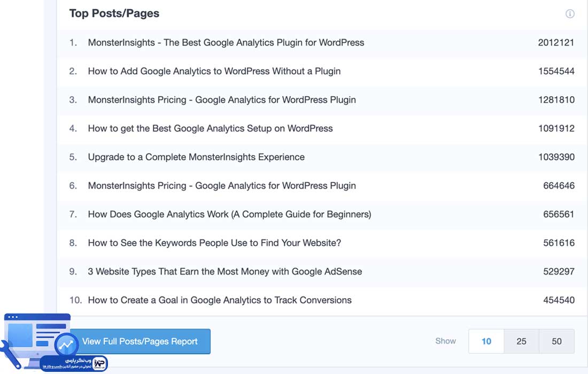Click View Full Posts/Pages Report button

click(x=140, y=341)
